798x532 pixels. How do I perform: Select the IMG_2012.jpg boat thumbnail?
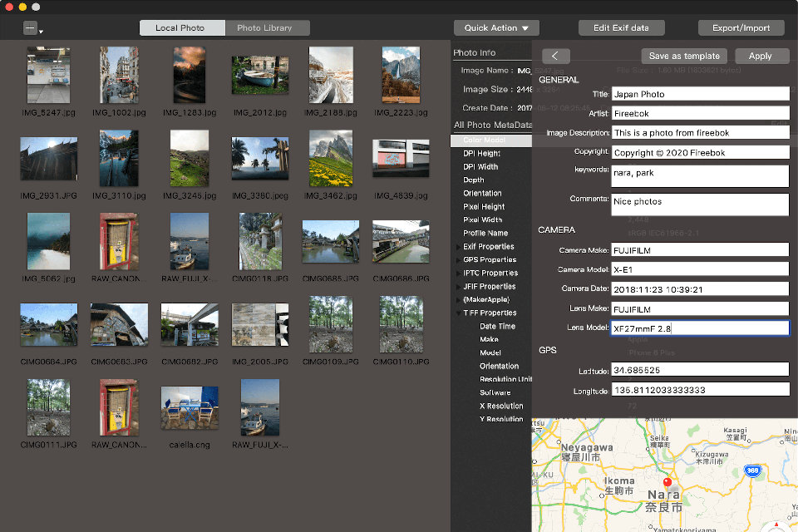pyautogui.click(x=260, y=76)
